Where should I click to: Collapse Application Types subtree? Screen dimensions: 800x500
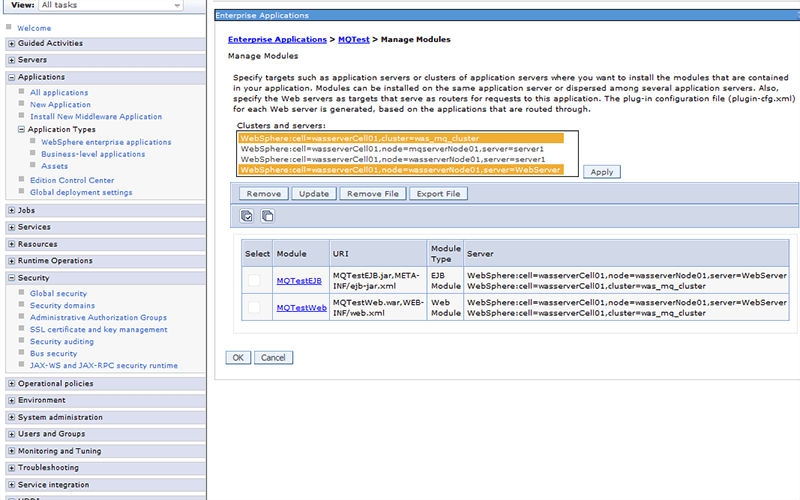(21, 130)
